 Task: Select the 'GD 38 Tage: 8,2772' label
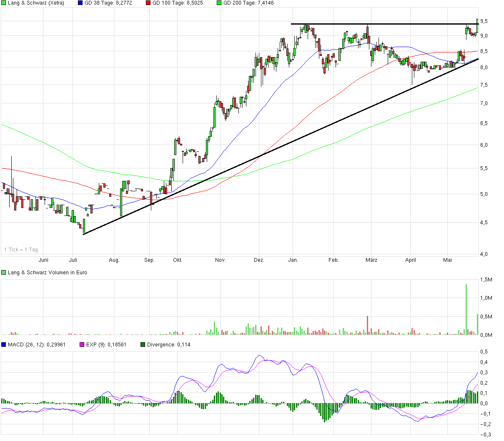coord(108,3)
